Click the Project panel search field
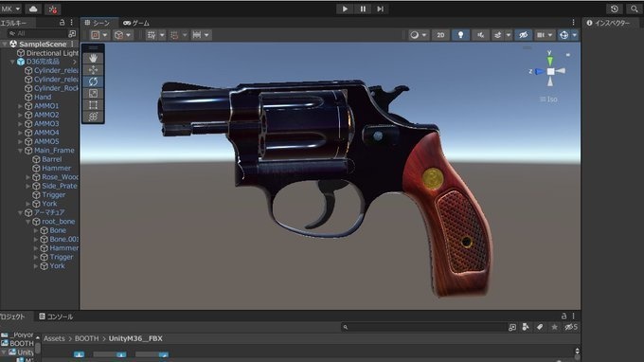 tap(423, 327)
